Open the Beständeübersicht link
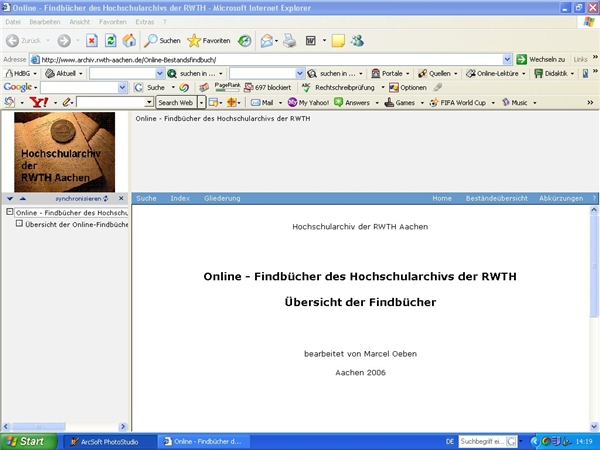The image size is (600, 450). (x=496, y=198)
